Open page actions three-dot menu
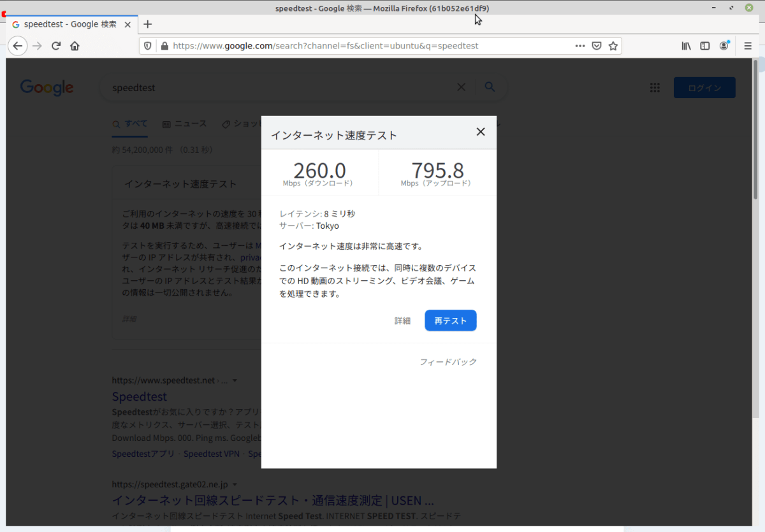The height and width of the screenshot is (532, 765). (x=579, y=46)
